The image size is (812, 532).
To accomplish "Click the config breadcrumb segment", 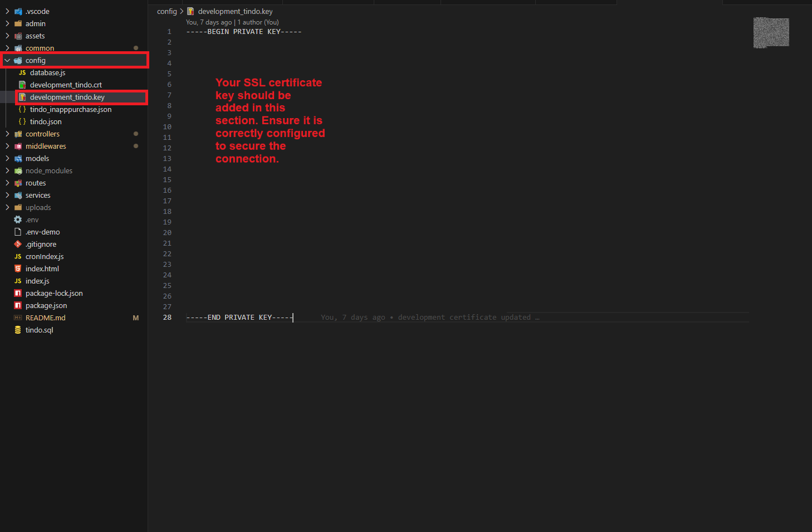I will click(x=167, y=12).
